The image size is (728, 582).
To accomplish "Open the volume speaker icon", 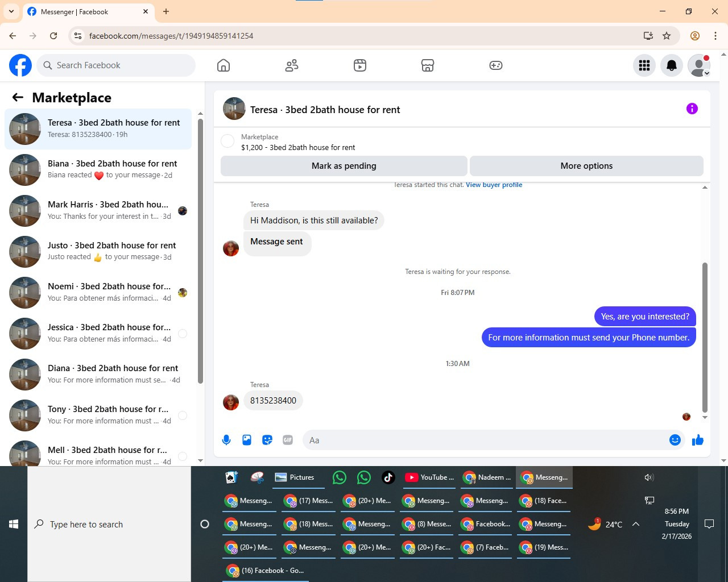I will point(649,477).
